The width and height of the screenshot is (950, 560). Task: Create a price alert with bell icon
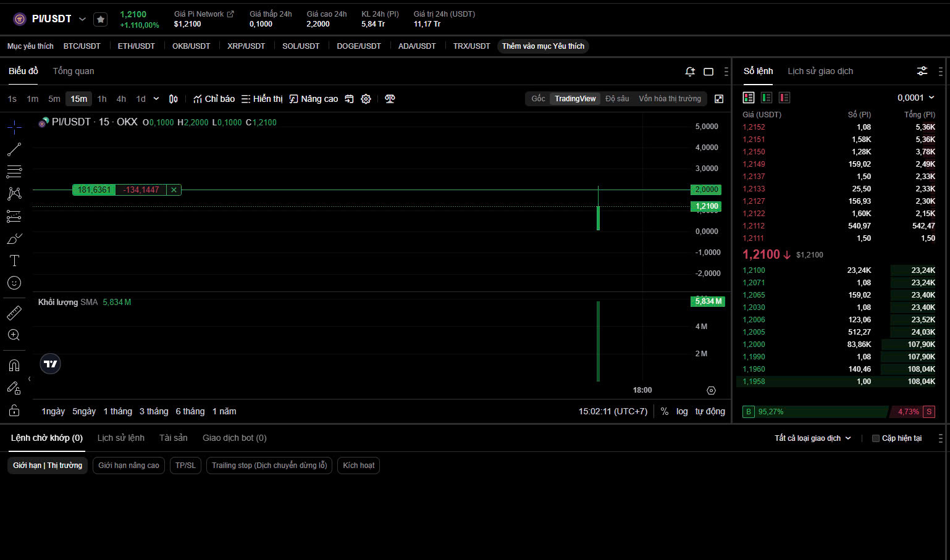click(x=690, y=72)
